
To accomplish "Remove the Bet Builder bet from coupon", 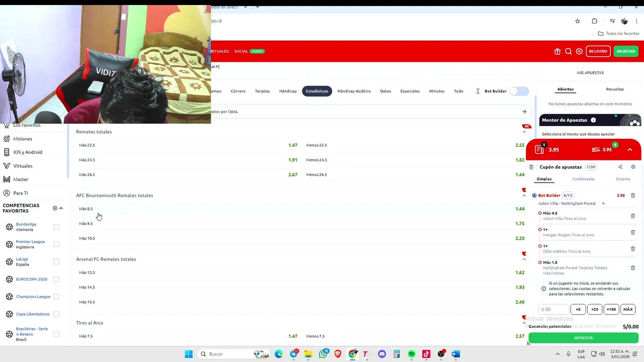I will pyautogui.click(x=633, y=196).
